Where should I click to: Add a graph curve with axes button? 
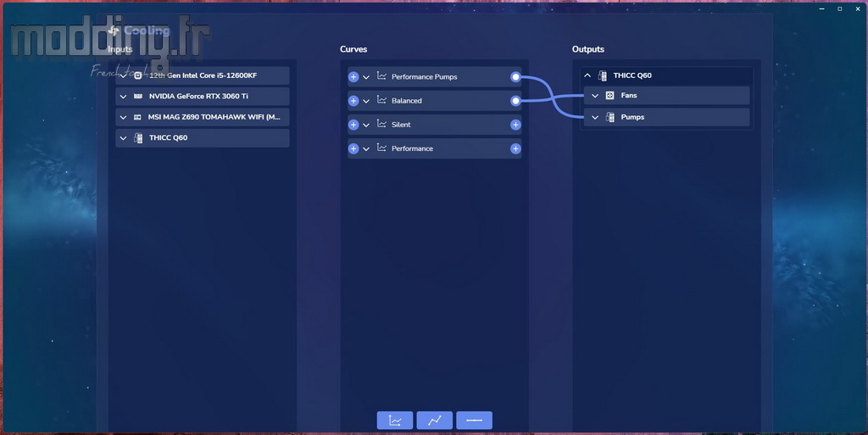[395, 420]
